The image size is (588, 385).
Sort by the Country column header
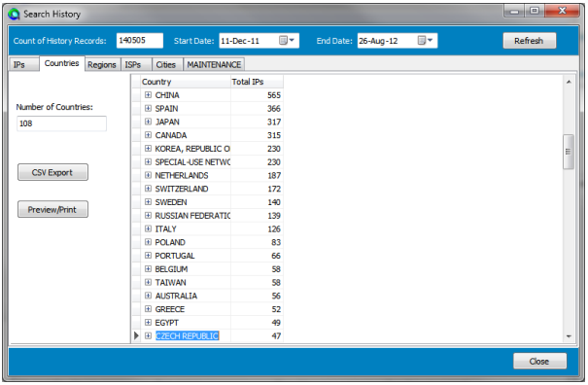tap(186, 82)
